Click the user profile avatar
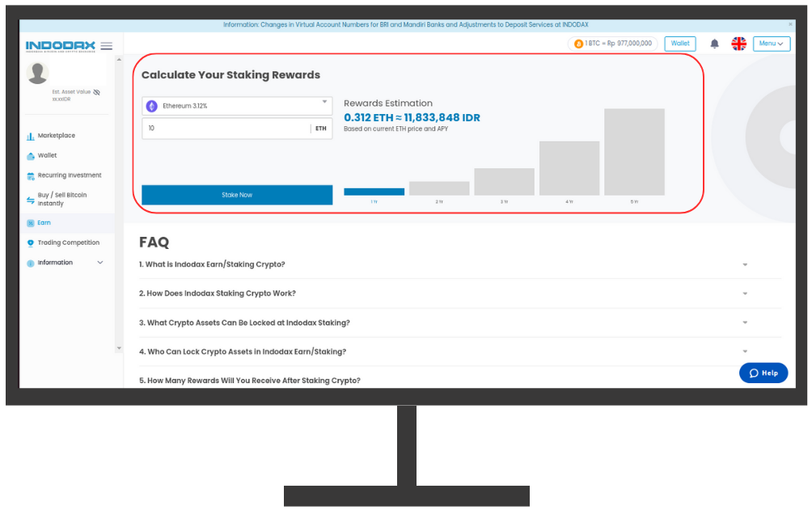 (38, 73)
